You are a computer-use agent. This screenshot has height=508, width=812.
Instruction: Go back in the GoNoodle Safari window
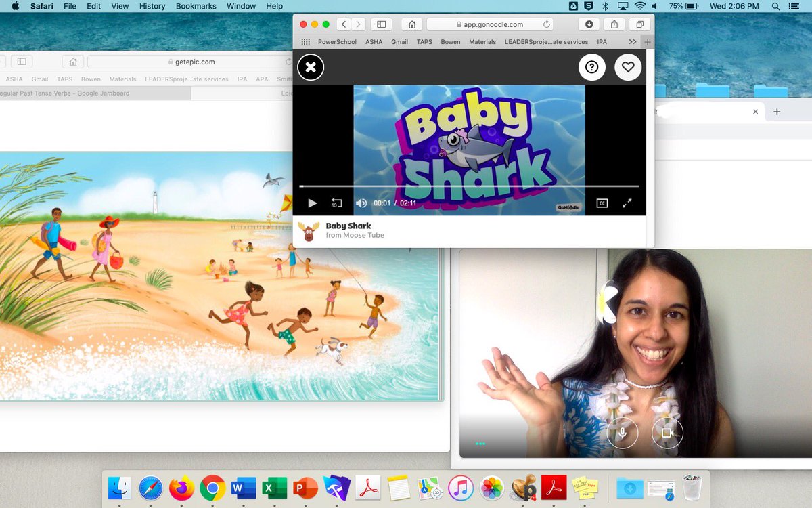[343, 24]
